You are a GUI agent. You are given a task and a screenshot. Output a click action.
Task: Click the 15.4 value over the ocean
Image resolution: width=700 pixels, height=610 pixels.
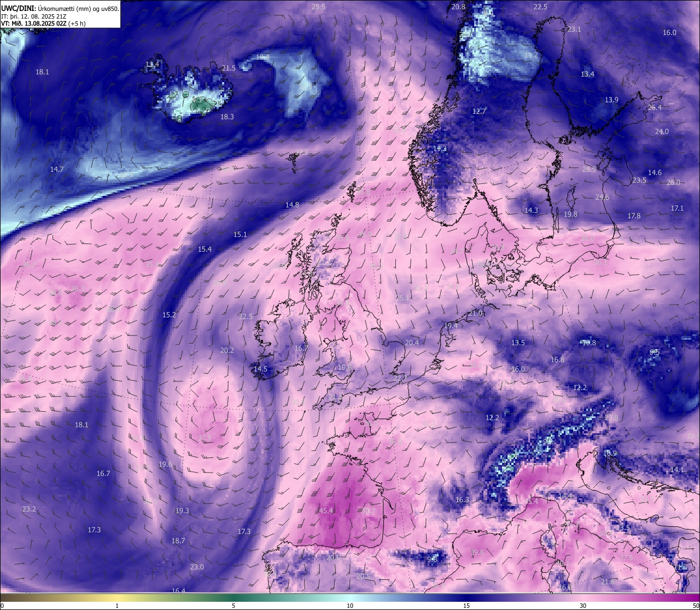[x=205, y=249]
